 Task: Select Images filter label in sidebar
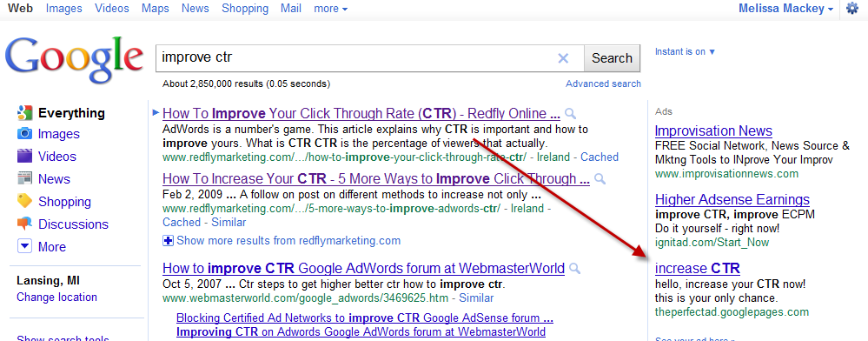pyautogui.click(x=59, y=134)
